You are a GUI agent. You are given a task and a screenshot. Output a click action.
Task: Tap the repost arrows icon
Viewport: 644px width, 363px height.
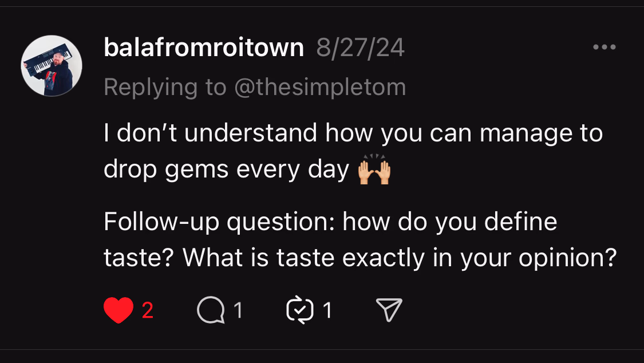300,310
